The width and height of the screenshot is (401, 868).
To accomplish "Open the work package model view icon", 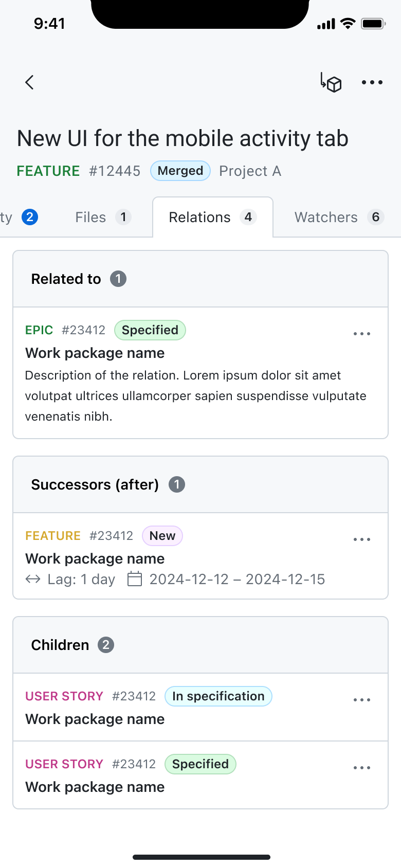I will coord(332,83).
